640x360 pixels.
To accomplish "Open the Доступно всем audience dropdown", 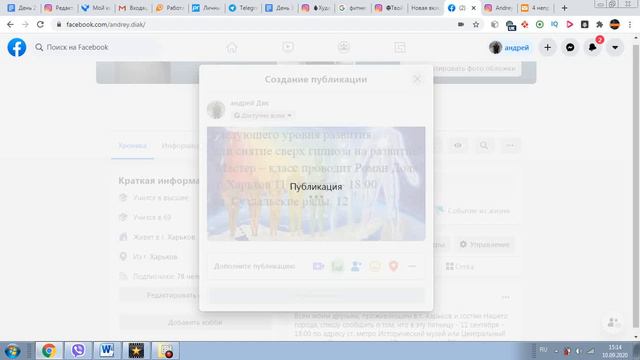I will (262, 116).
